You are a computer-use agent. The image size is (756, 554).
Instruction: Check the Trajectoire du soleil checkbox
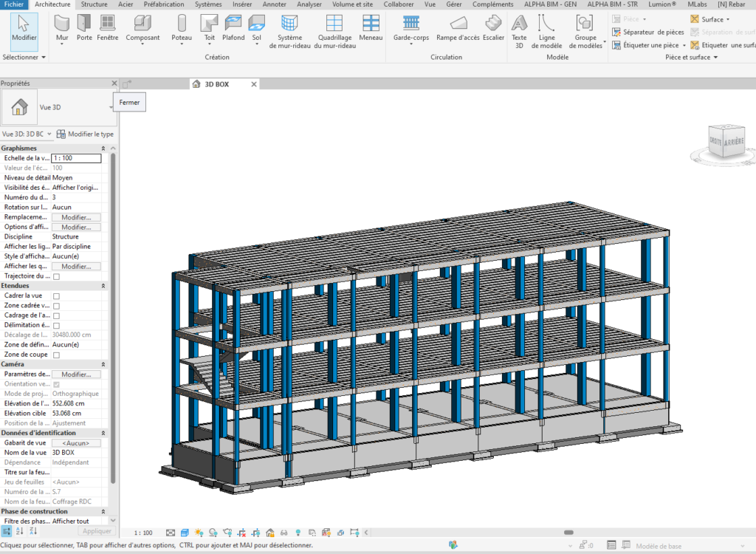tap(56, 276)
